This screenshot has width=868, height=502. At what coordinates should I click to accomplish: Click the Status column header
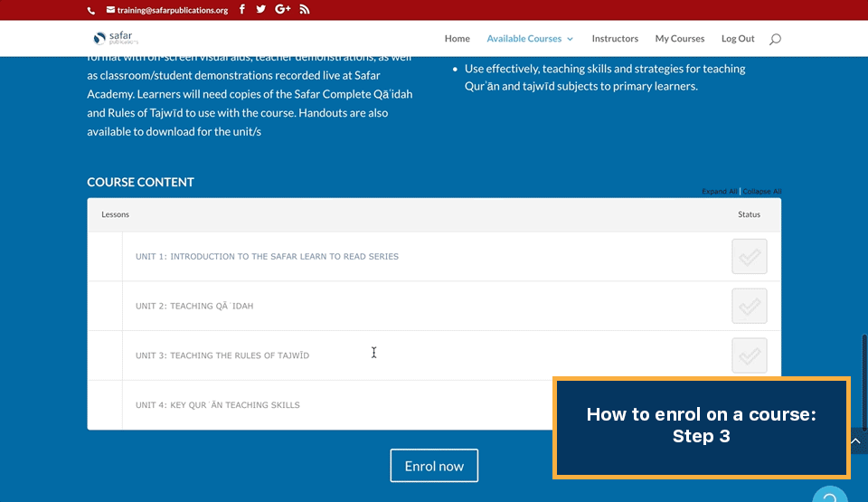click(749, 214)
